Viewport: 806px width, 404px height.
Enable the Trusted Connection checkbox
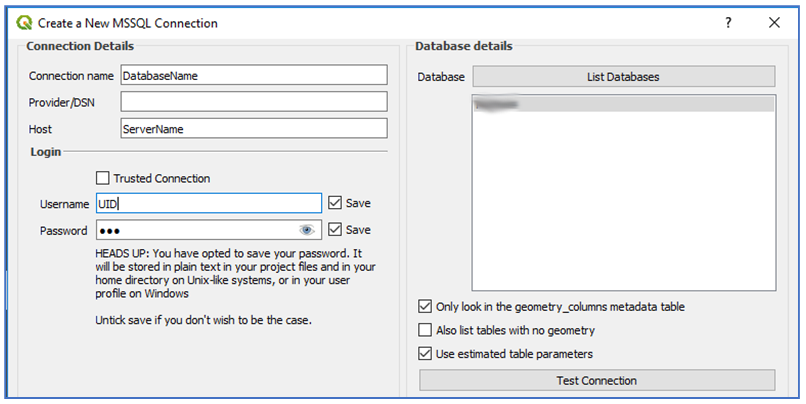(103, 178)
